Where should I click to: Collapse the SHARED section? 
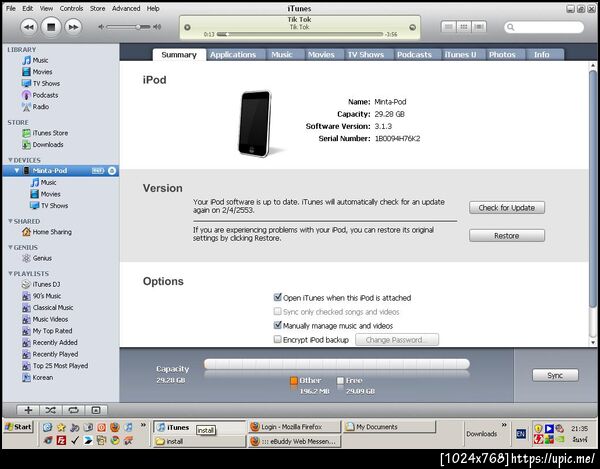pos(10,221)
